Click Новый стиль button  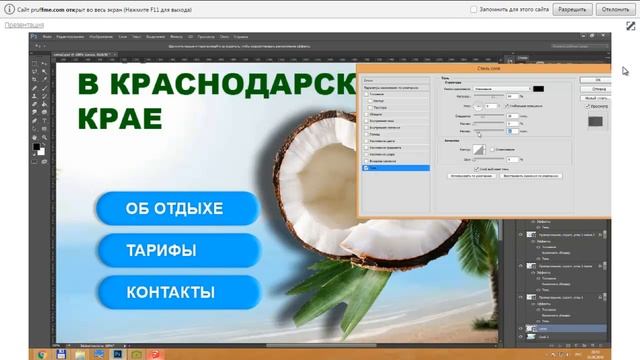tap(596, 98)
